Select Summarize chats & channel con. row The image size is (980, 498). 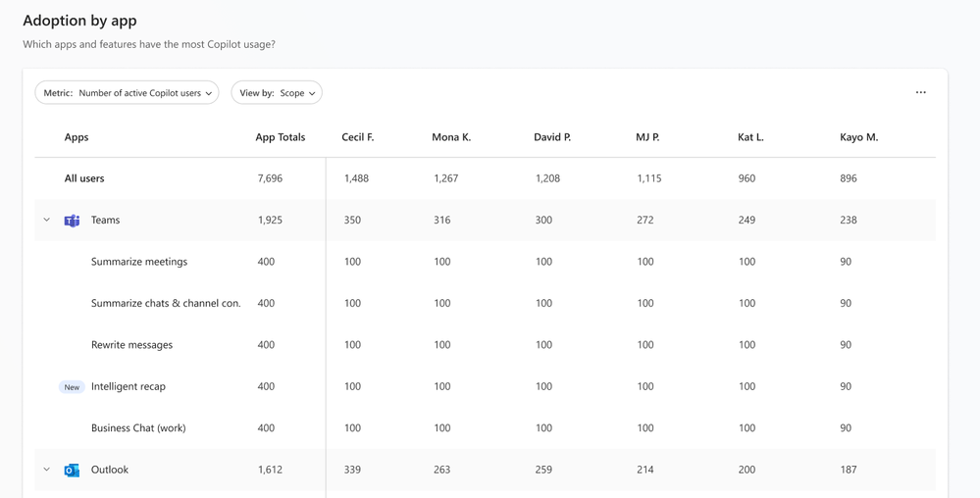(x=485, y=303)
